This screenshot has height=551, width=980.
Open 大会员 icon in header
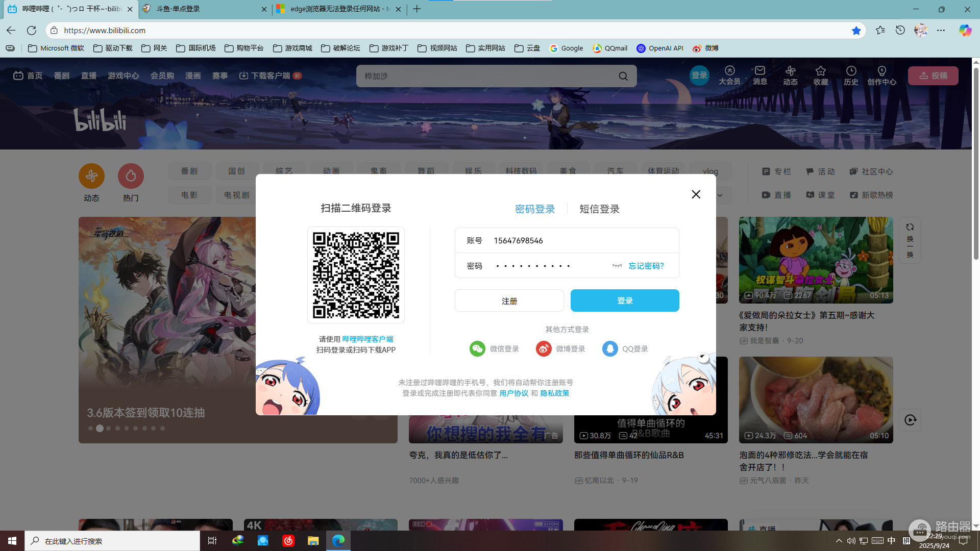pyautogui.click(x=729, y=76)
